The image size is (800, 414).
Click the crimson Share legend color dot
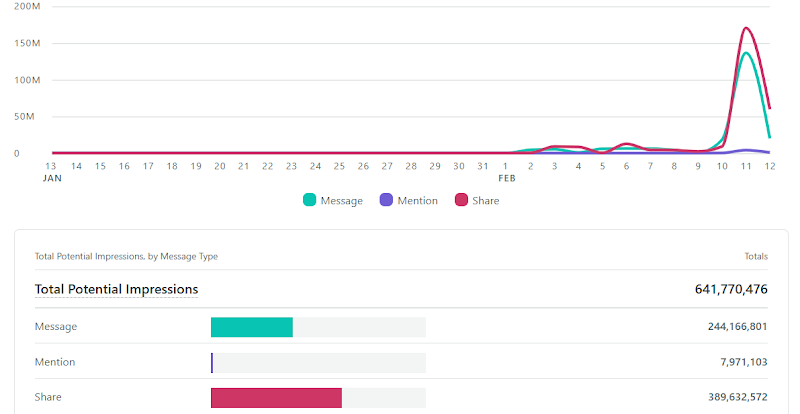[x=462, y=200]
